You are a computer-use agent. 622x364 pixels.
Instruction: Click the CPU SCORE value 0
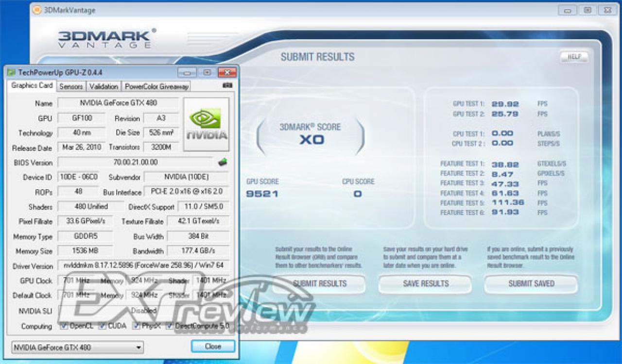[358, 194]
